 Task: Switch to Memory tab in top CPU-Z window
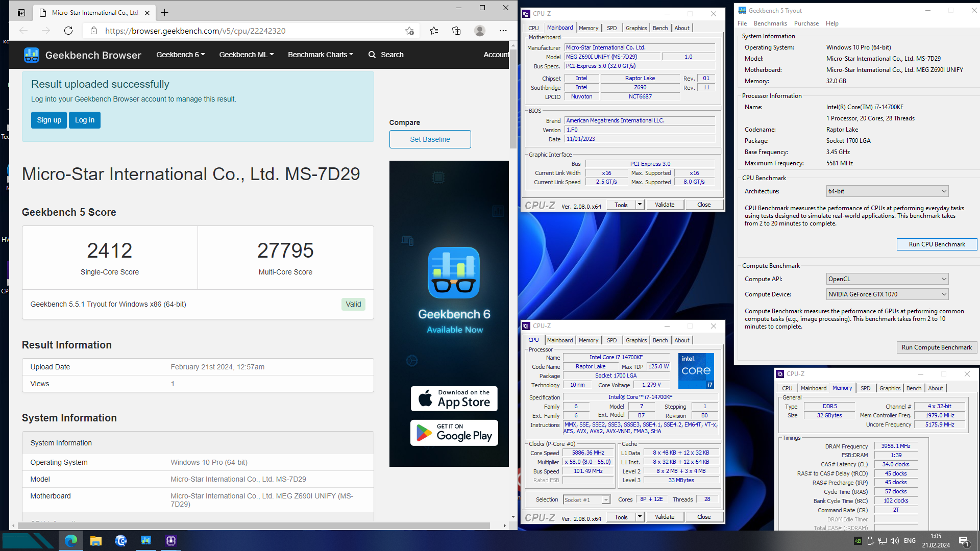(589, 28)
